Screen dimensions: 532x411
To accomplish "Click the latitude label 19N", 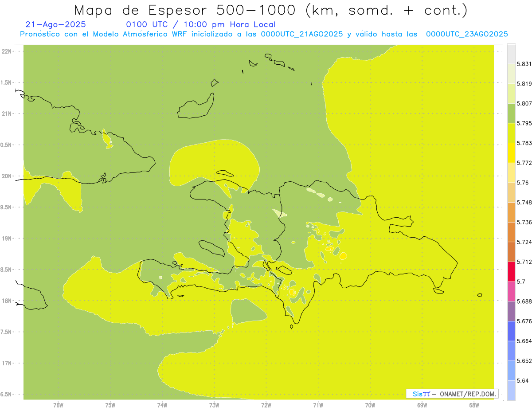I will tap(7, 239).
